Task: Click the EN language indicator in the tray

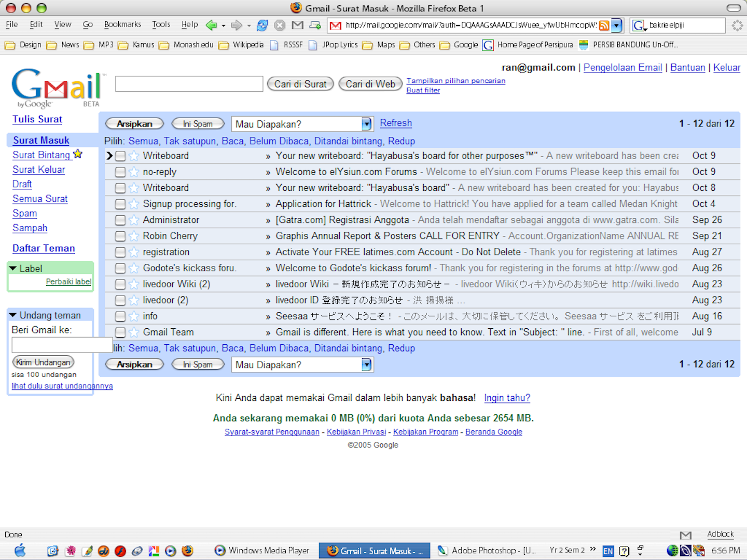Action: pyautogui.click(x=608, y=551)
